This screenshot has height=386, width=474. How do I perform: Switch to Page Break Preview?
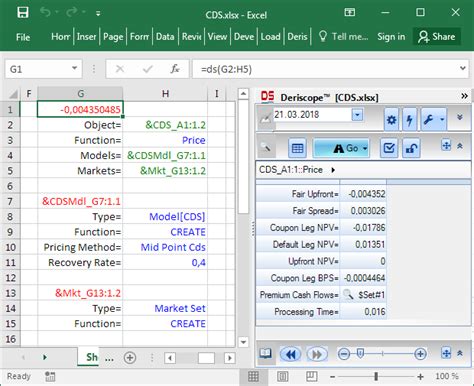click(312, 376)
